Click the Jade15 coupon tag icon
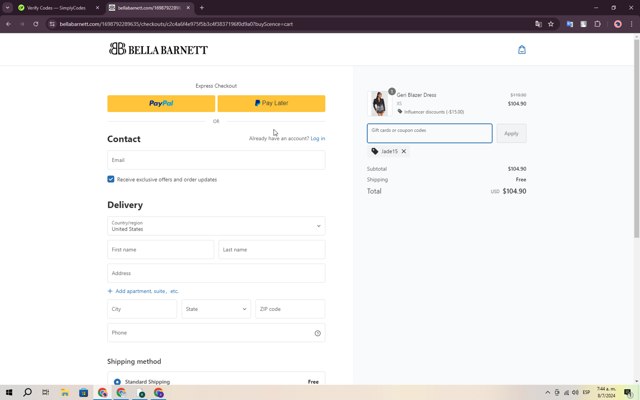This screenshot has height=400, width=640. tap(375, 151)
